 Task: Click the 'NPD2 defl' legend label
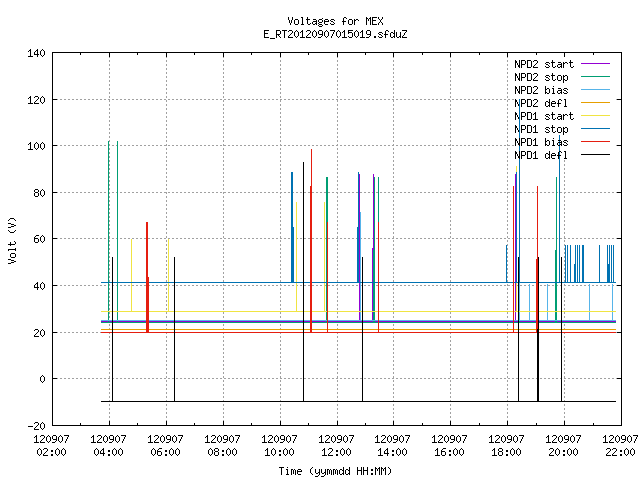[541, 103]
